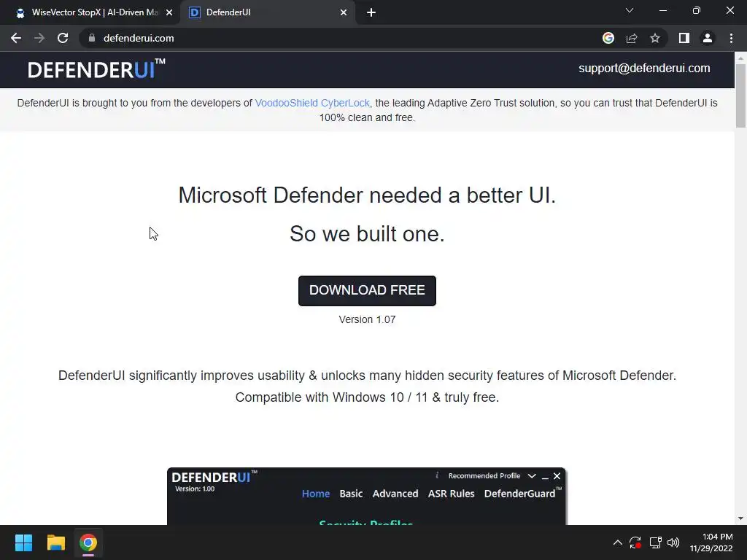This screenshot has width=747, height=560.
Task: Open the Chrome side panel
Action: (684, 38)
